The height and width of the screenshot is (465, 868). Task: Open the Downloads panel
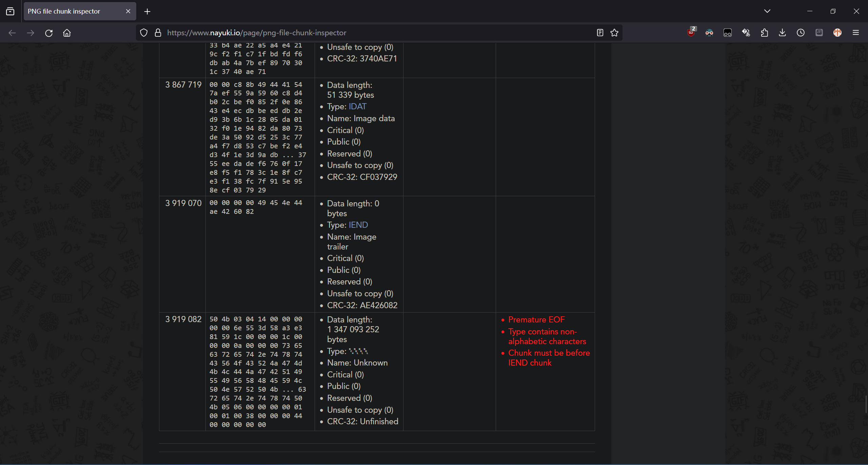tap(783, 33)
